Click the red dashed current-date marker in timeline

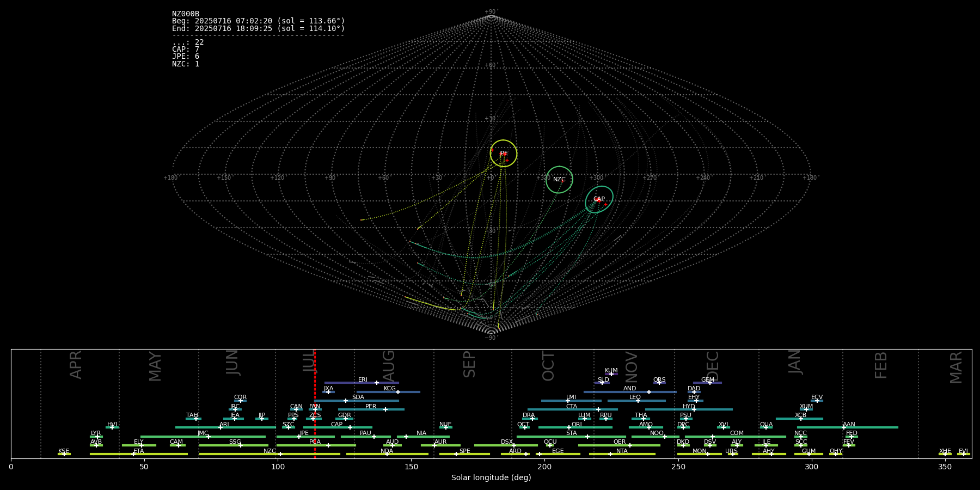[x=315, y=403]
